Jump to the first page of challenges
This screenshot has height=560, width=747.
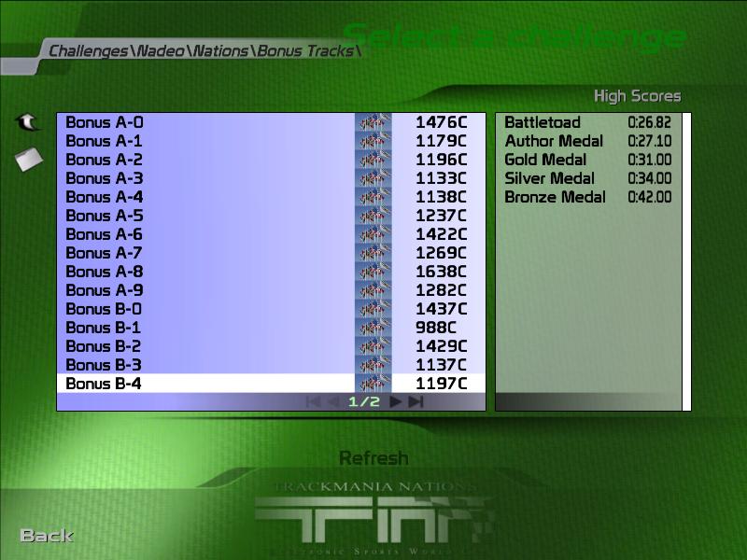point(314,401)
